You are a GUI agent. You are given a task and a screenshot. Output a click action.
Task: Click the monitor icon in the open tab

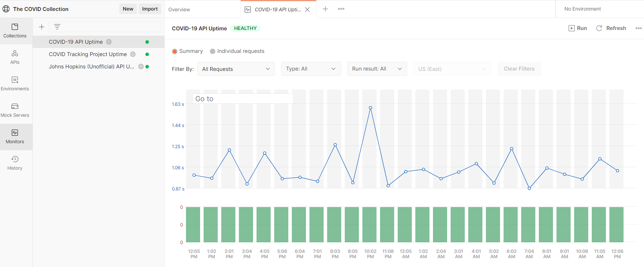[248, 10]
